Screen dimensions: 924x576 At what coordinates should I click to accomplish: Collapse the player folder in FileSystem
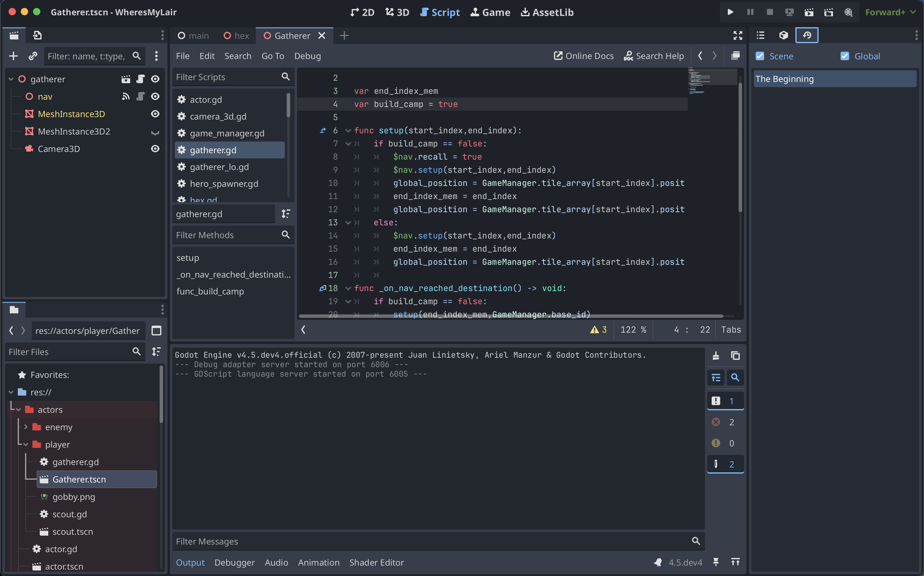pyautogui.click(x=26, y=444)
